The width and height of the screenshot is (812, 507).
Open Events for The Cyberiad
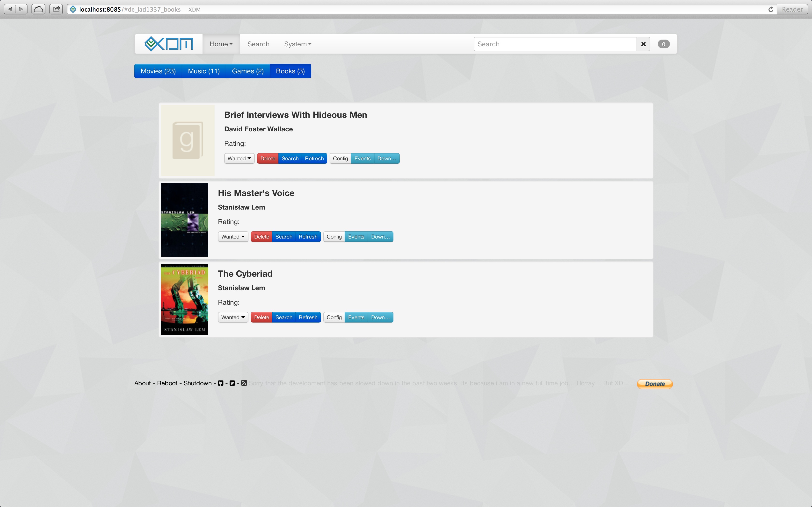pos(356,317)
